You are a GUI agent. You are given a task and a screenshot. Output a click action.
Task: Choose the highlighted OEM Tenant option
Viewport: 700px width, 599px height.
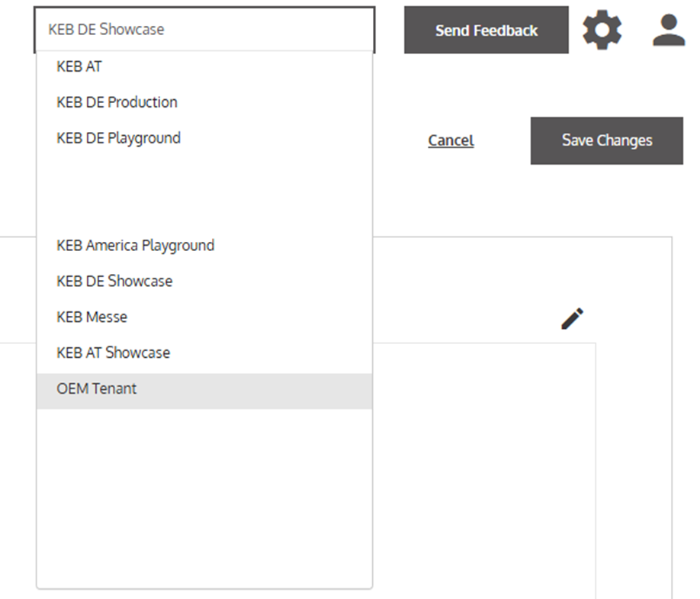coord(96,389)
